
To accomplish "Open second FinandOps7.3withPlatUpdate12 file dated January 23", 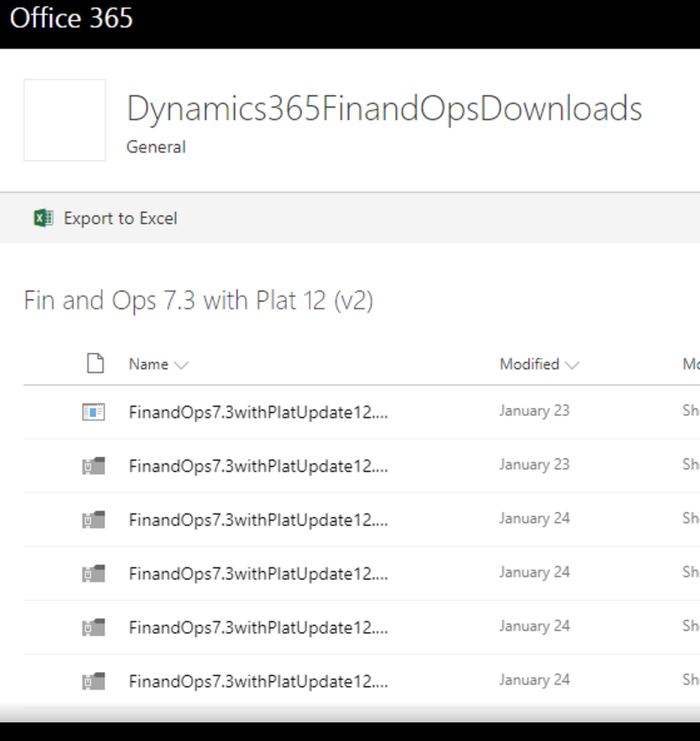I will click(x=258, y=466).
